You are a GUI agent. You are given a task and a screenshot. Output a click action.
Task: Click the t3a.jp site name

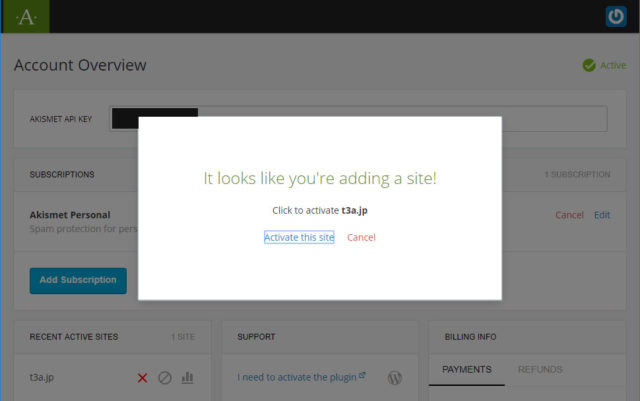pos(42,377)
